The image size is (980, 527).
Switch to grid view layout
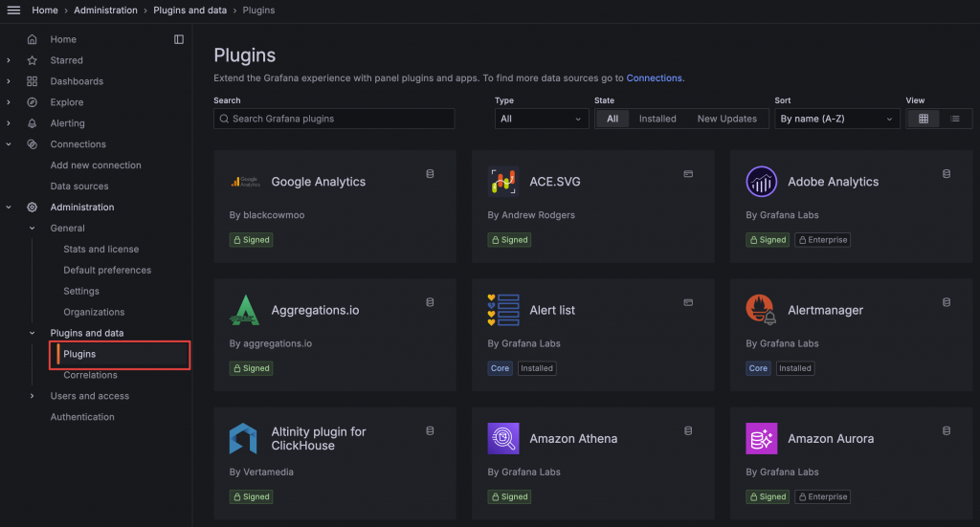click(x=923, y=119)
